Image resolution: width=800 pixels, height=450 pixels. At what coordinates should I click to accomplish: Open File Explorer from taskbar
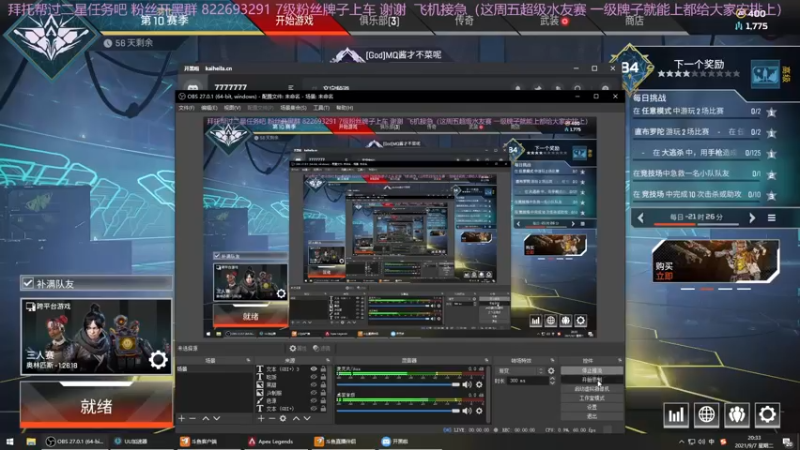(31, 441)
